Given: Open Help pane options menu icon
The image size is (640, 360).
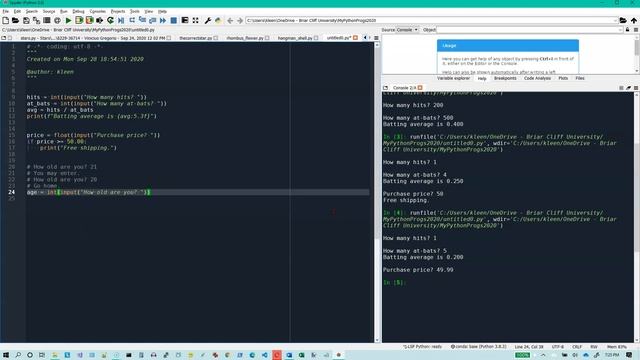Looking at the screenshot, I should click(x=636, y=30).
